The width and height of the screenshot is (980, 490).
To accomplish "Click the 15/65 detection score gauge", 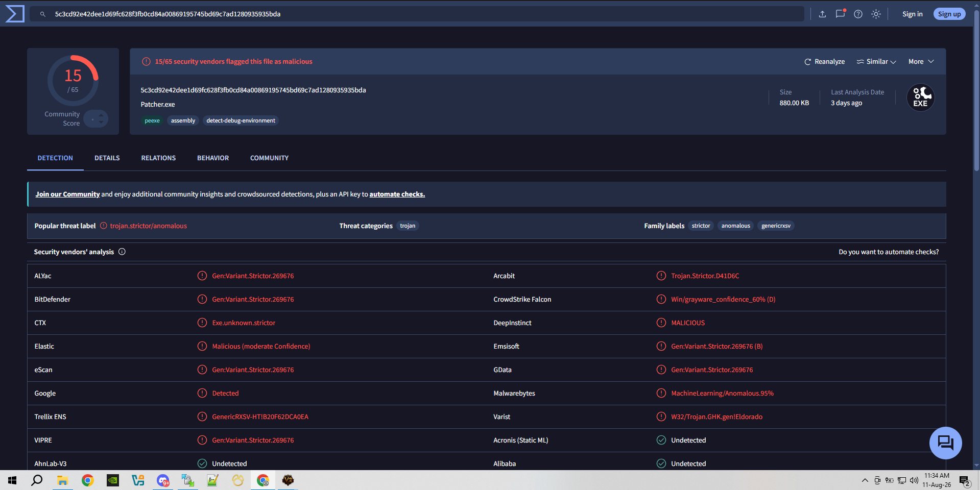I will [x=73, y=81].
